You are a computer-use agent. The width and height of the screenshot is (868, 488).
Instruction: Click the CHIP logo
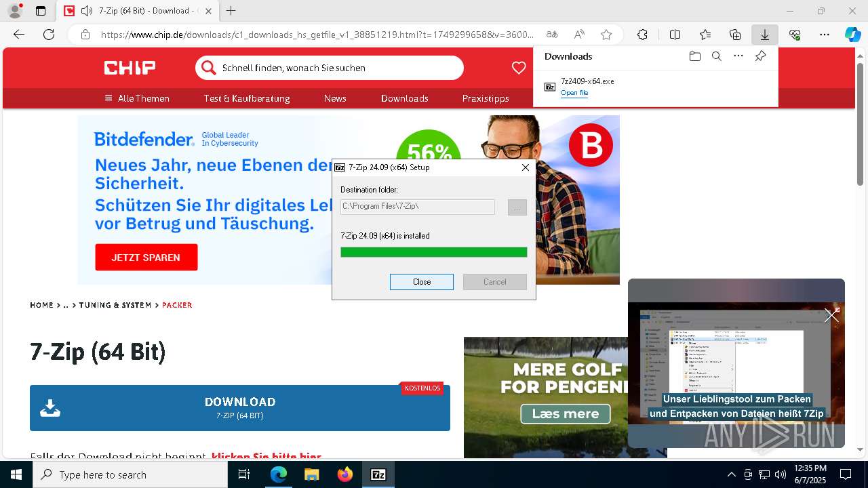[130, 68]
